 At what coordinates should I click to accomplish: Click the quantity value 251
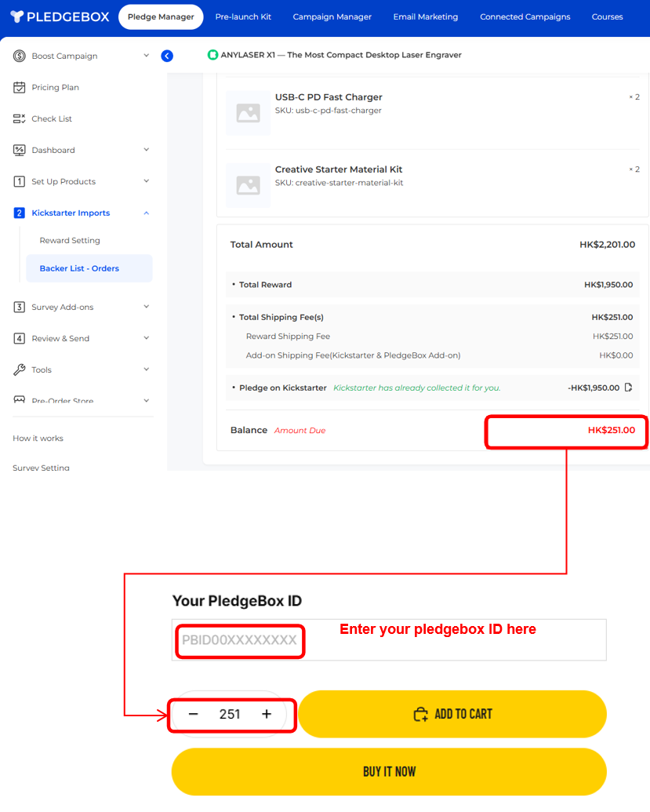pos(230,714)
